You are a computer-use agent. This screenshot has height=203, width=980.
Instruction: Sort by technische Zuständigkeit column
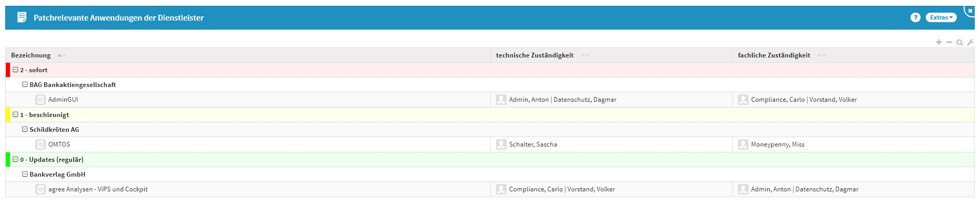534,55
